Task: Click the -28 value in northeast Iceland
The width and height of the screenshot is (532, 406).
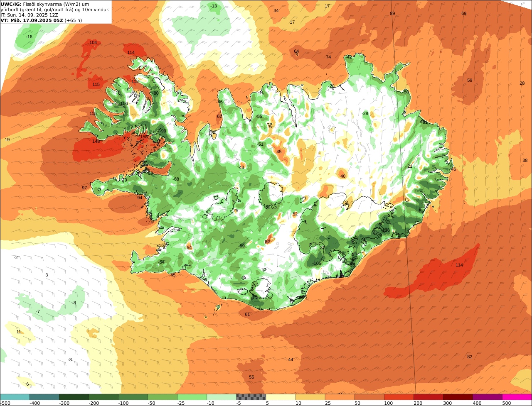Action: pyautogui.click(x=365, y=114)
